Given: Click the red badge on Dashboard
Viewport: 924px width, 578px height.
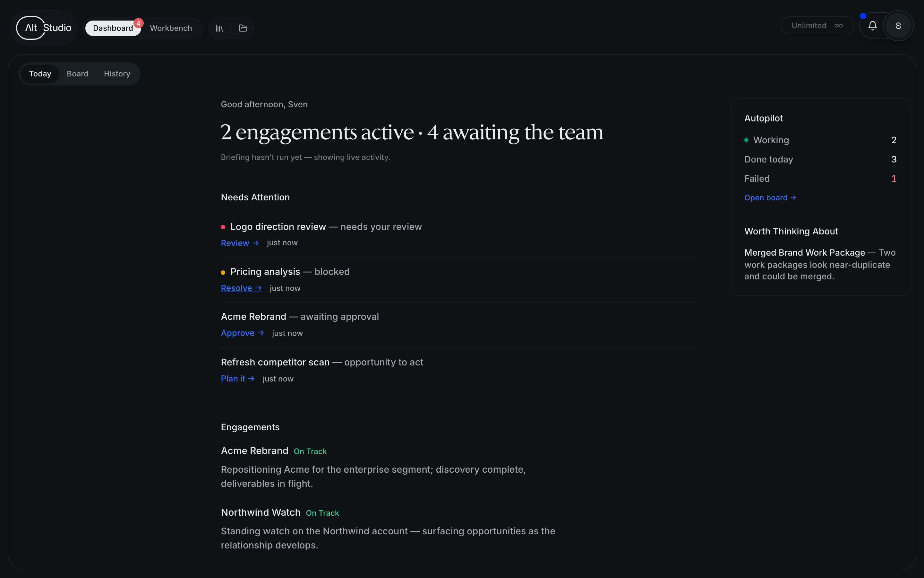Looking at the screenshot, I should 138,23.
